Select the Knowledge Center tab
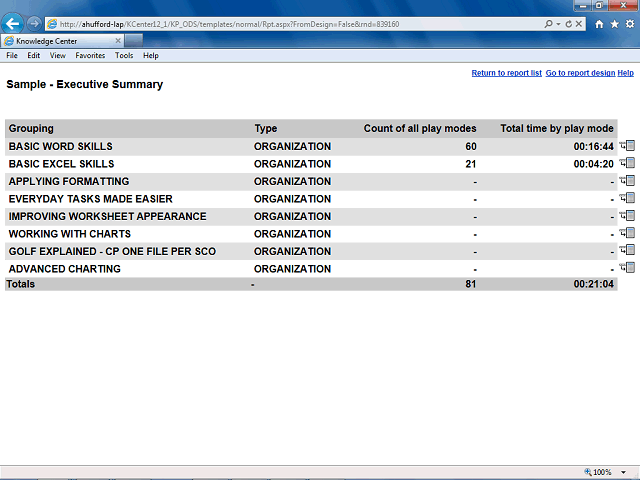Screen dimensions: 640x480 click(x=62, y=41)
